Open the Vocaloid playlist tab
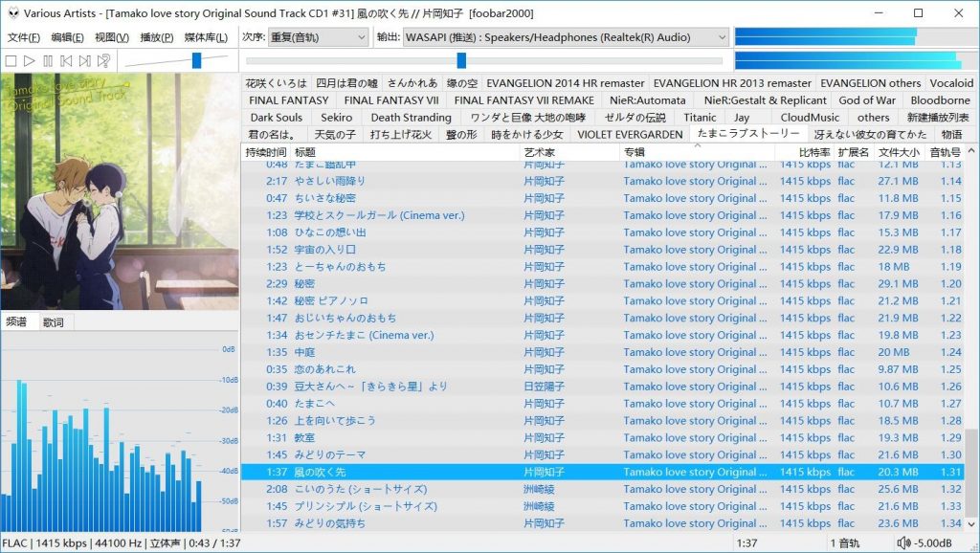This screenshot has height=553, width=980. (x=951, y=83)
